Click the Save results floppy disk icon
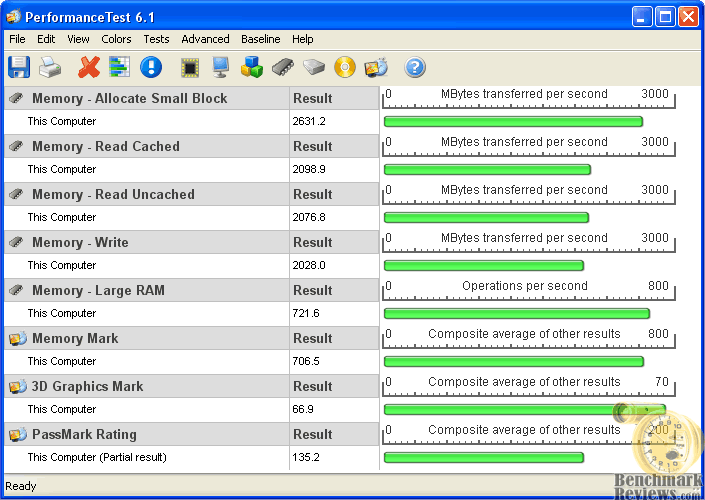Viewport: 705px width, 500px height. click(x=19, y=67)
